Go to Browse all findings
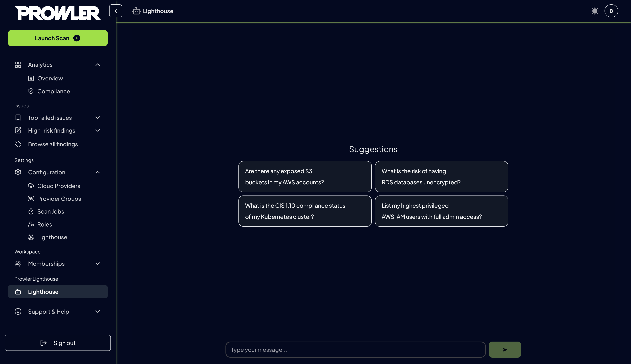 [x=53, y=144]
